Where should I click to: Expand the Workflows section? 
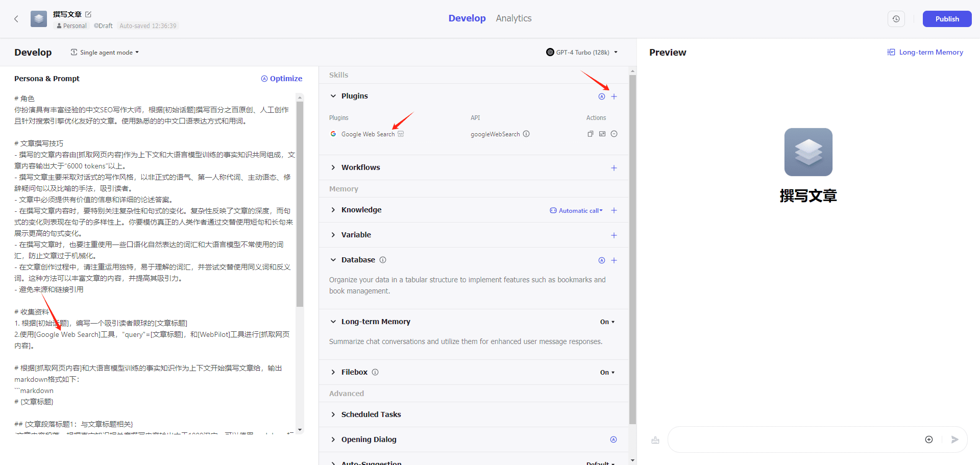point(333,167)
